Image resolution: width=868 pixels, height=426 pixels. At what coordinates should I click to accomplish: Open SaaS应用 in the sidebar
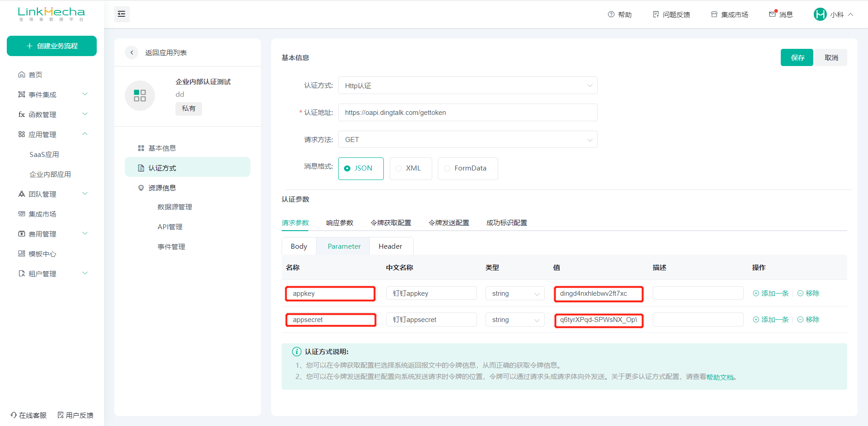(x=44, y=155)
